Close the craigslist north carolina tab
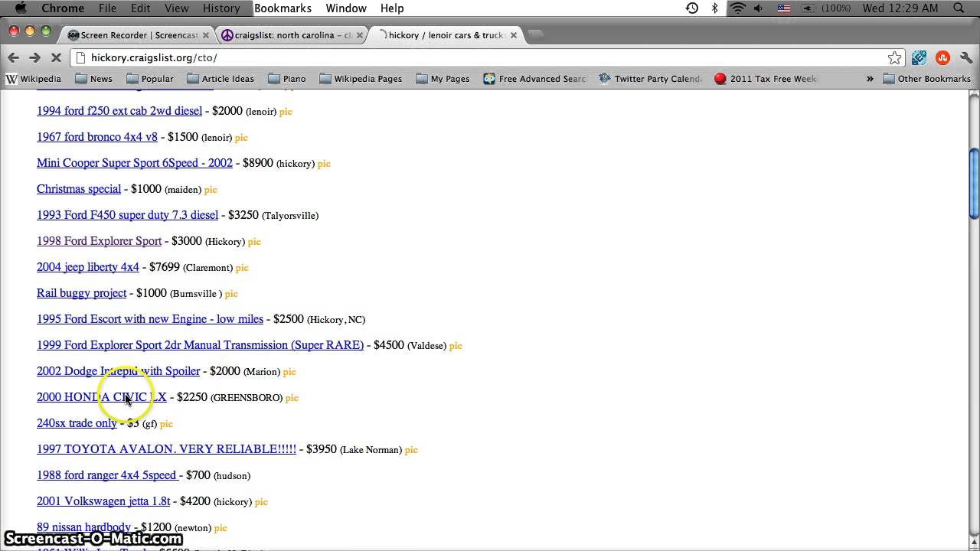 (358, 34)
